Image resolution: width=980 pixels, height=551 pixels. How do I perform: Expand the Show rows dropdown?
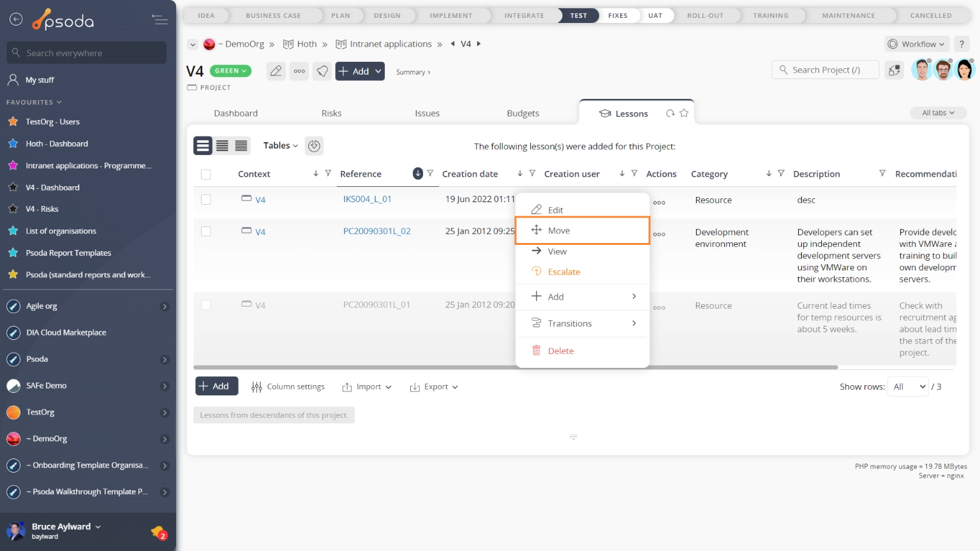point(907,386)
